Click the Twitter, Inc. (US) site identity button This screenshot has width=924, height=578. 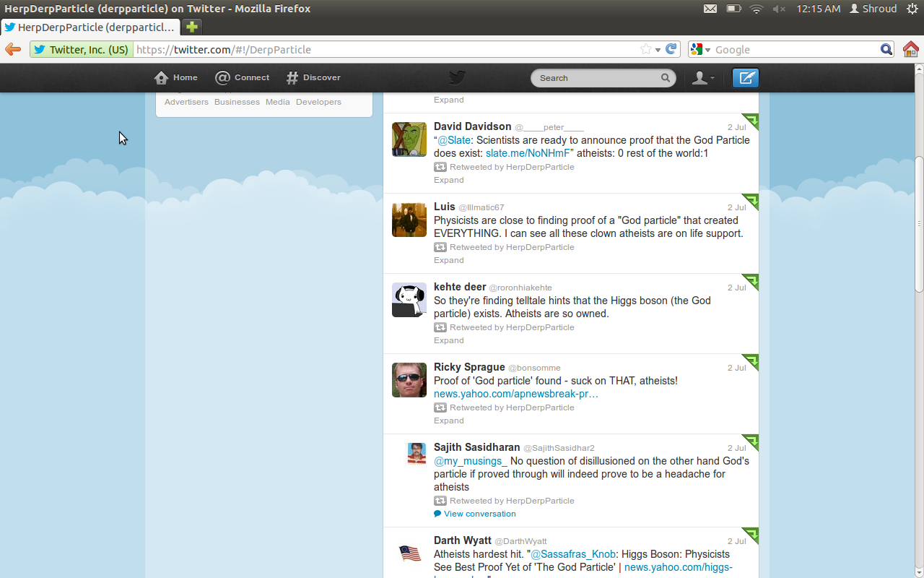point(82,49)
